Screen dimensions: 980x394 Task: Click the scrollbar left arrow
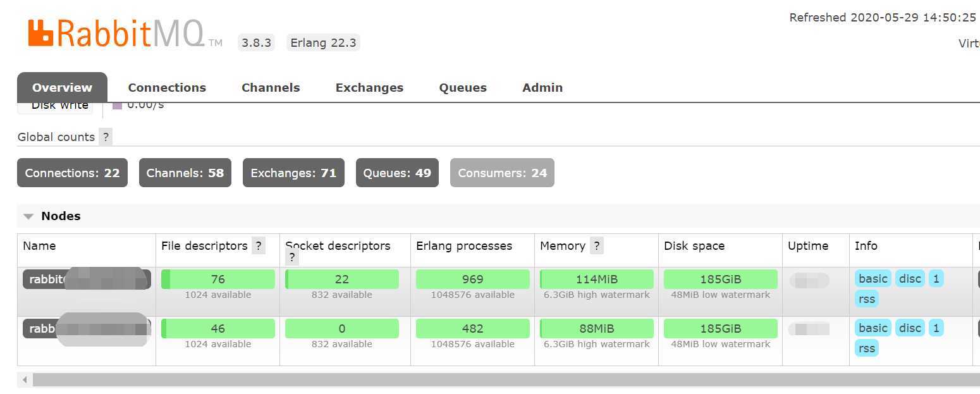pyautogui.click(x=25, y=380)
